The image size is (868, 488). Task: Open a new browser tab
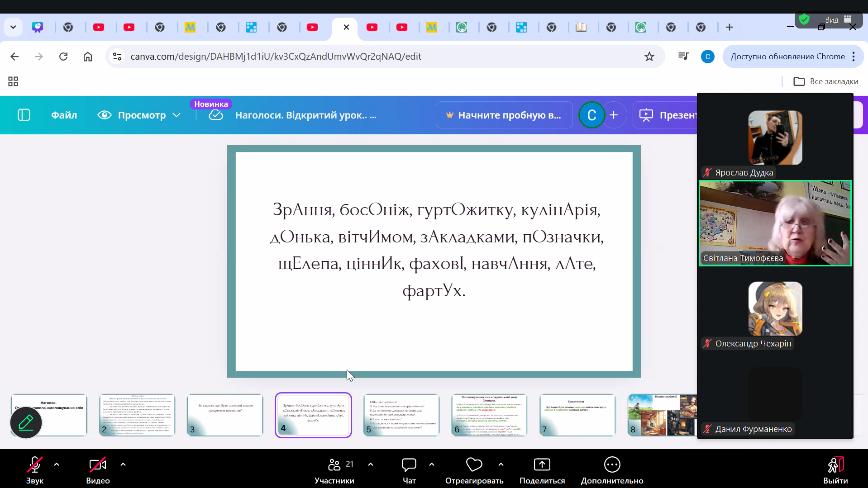729,28
